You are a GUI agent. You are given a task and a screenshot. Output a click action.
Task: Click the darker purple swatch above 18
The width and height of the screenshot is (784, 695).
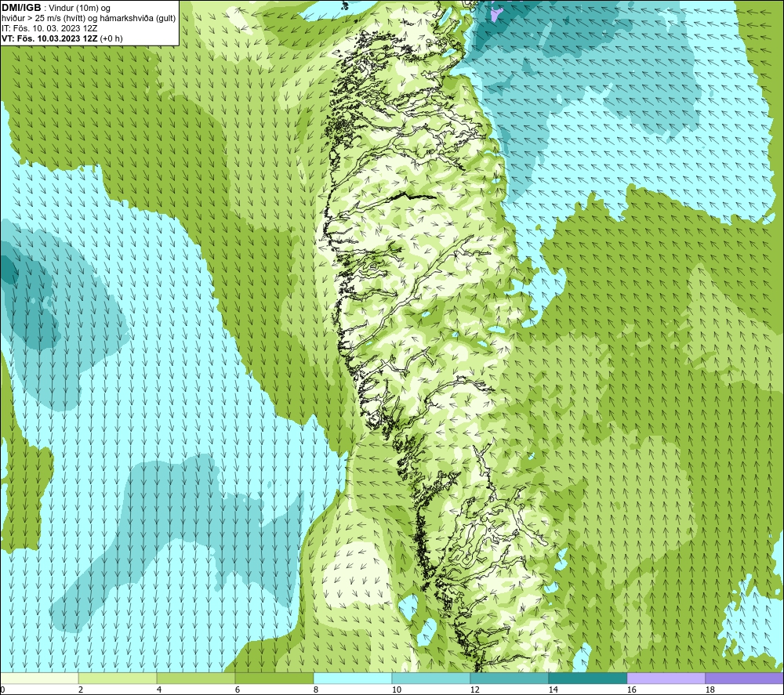[745, 678]
